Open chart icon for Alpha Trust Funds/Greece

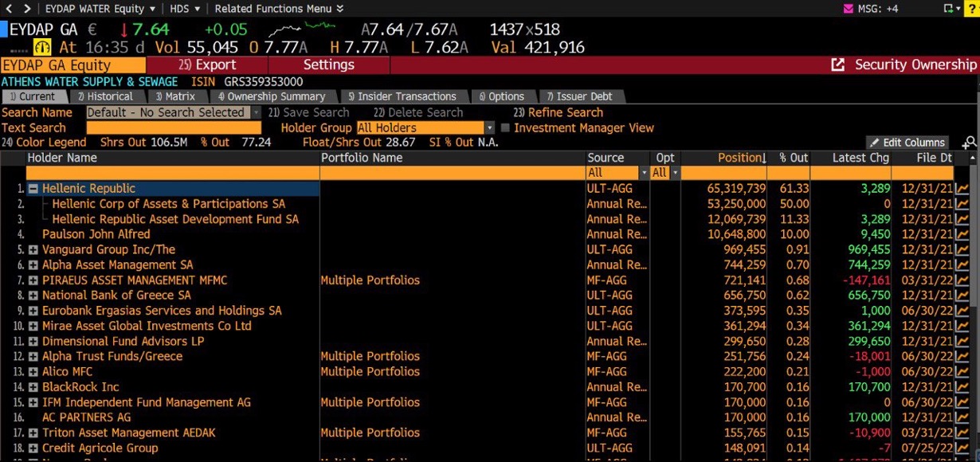coord(962,356)
